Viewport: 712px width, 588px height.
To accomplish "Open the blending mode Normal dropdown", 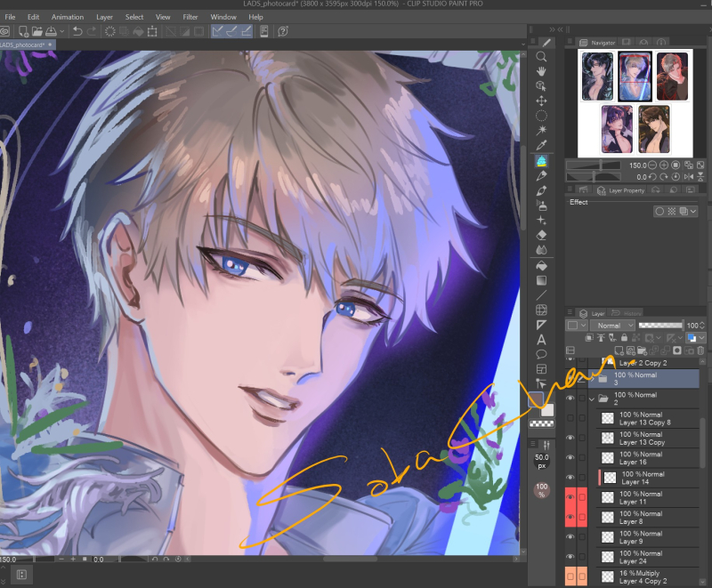I will [x=612, y=326].
